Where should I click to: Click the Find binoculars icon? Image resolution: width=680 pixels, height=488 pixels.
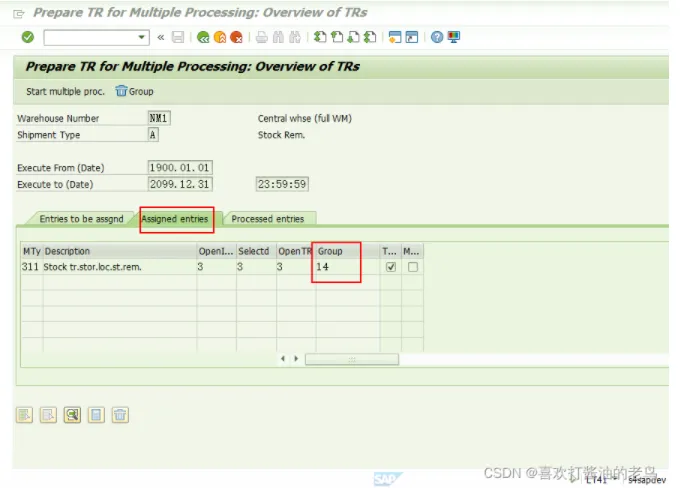278,38
